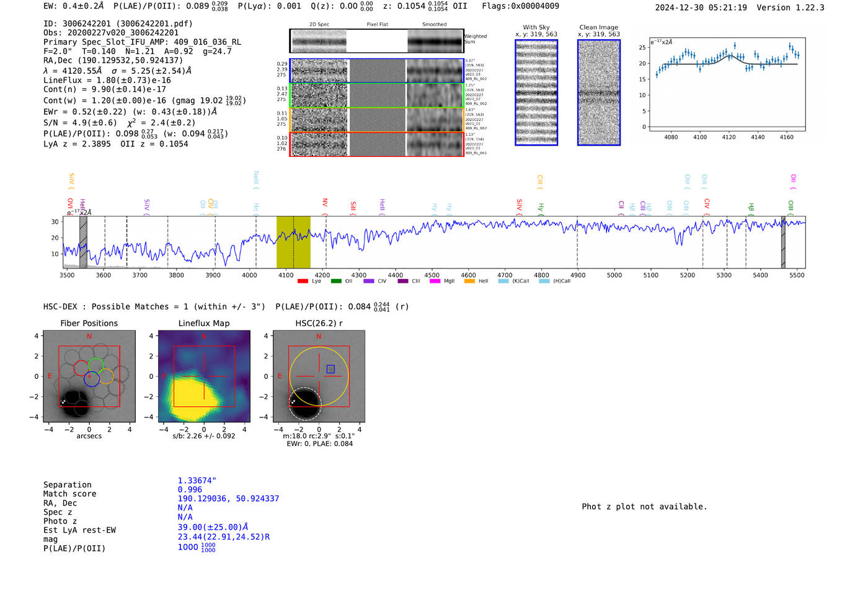The height and width of the screenshot is (591, 868).
Task: Click the yellow highlighted band in the spectrum
Action: click(293, 242)
